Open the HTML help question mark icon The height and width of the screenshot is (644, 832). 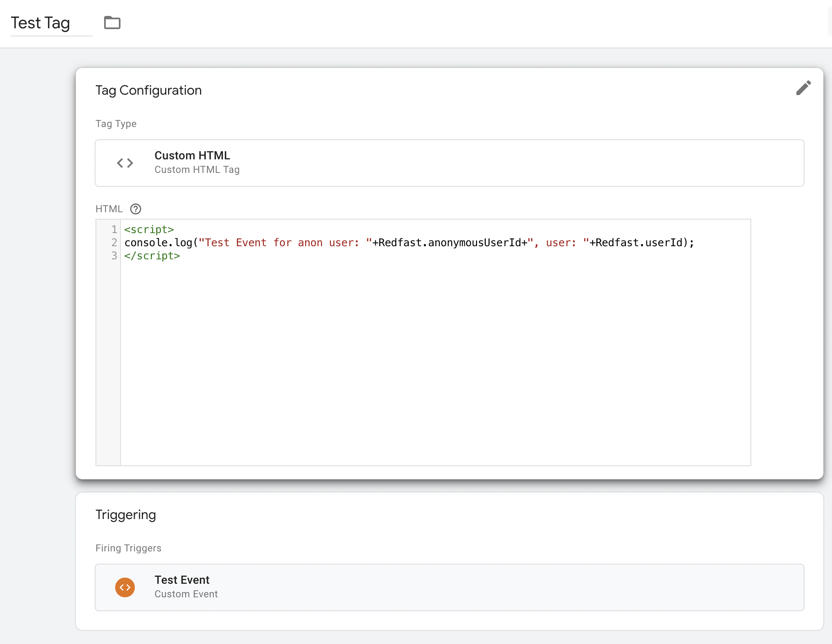[x=136, y=209]
